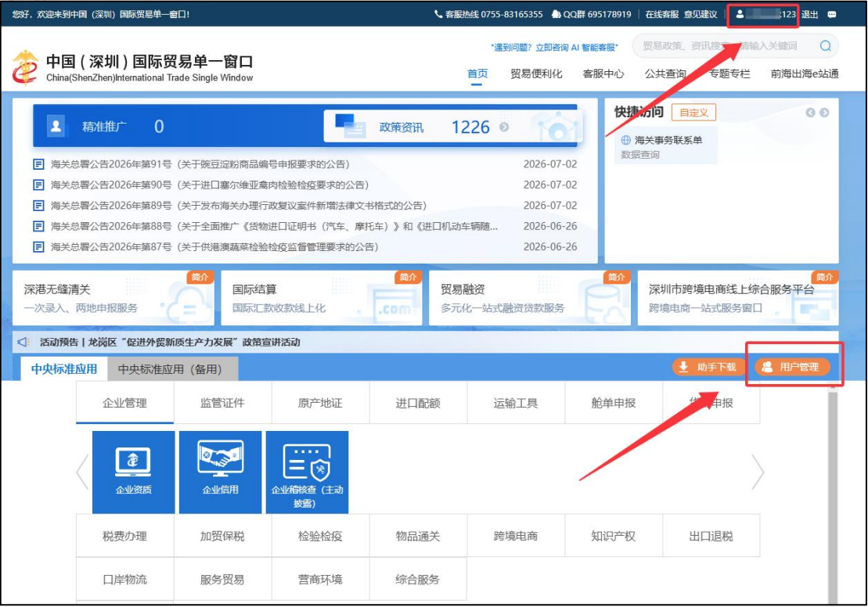Select the 运输工具 category tab

(515, 403)
